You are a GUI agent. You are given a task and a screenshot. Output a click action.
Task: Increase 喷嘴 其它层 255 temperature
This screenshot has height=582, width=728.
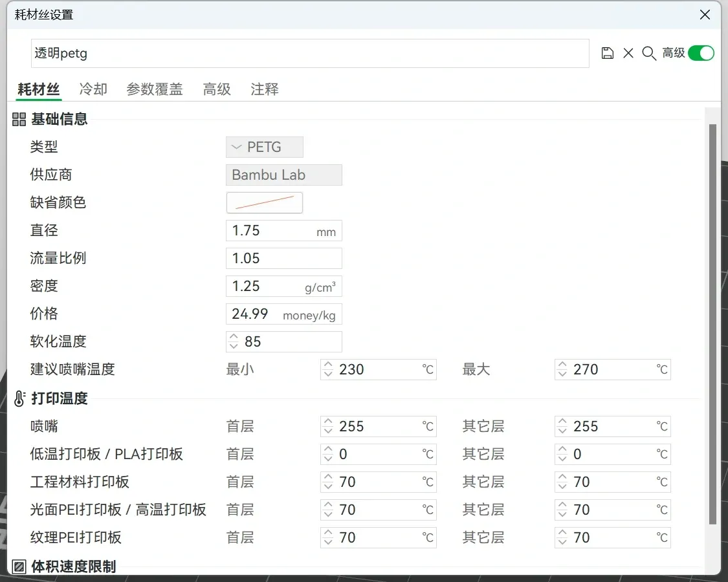coord(562,422)
